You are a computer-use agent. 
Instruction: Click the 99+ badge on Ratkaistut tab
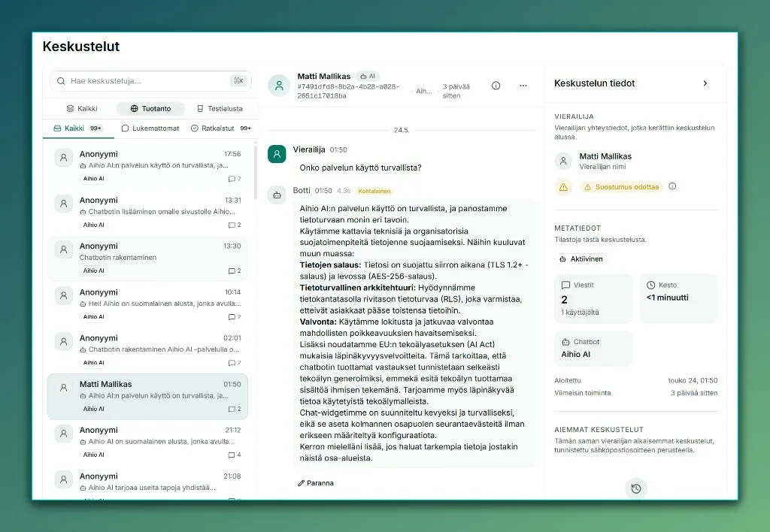tap(246, 128)
